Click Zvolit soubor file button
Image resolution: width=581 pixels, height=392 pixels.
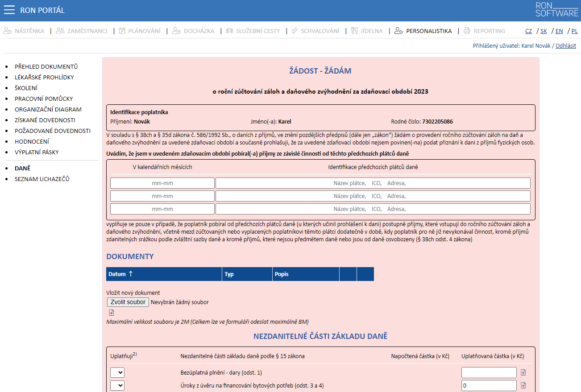pos(128,302)
